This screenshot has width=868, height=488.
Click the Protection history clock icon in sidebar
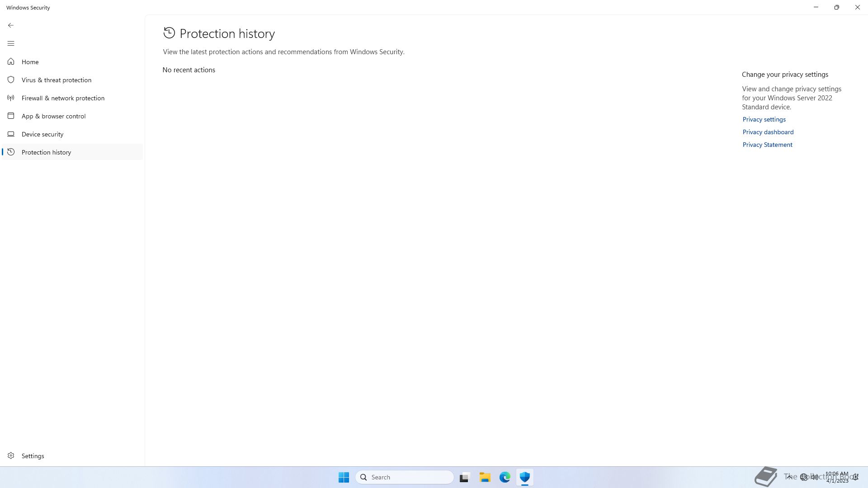point(11,152)
